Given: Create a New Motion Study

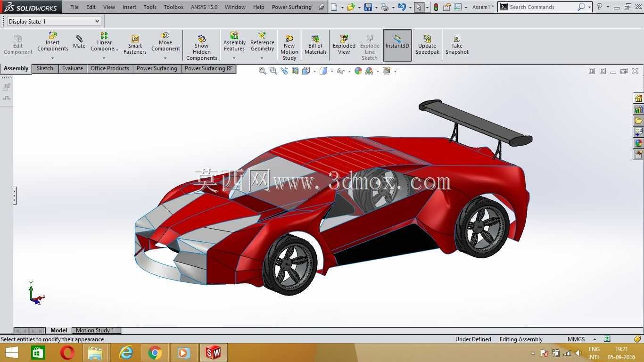Looking at the screenshot, I should coord(289,48).
